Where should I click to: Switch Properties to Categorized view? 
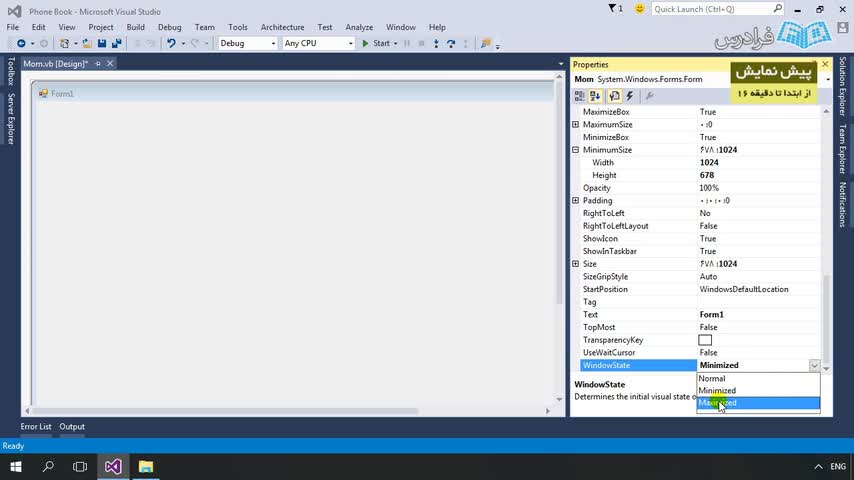580,96
